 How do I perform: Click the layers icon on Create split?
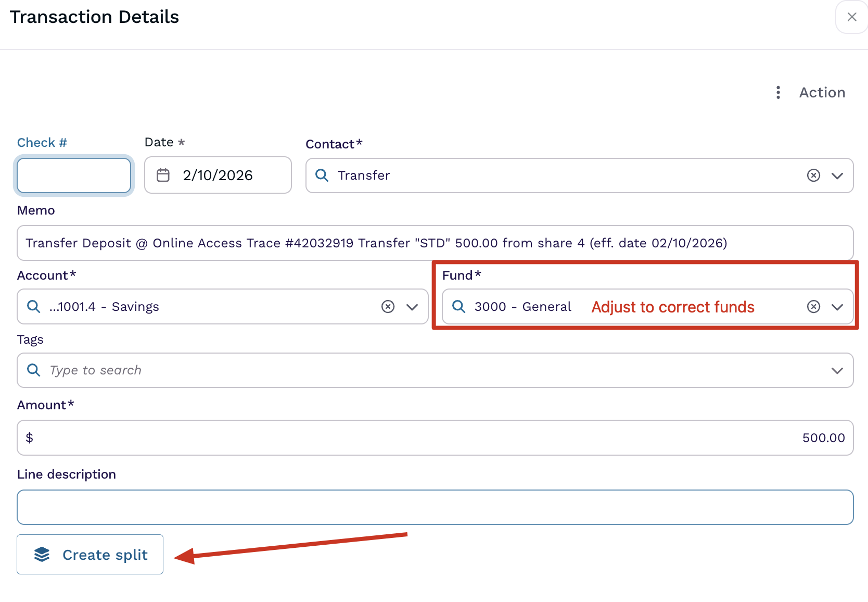pyautogui.click(x=42, y=555)
